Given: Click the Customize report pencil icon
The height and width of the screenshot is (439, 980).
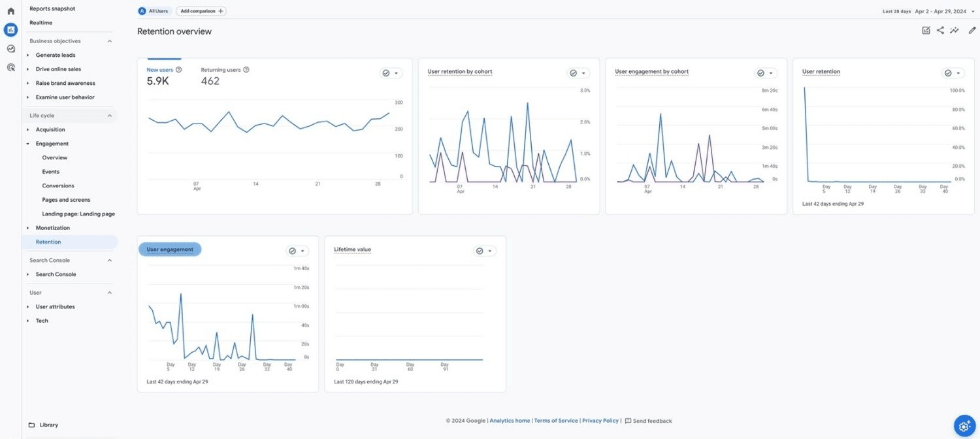Looking at the screenshot, I should click(972, 30).
